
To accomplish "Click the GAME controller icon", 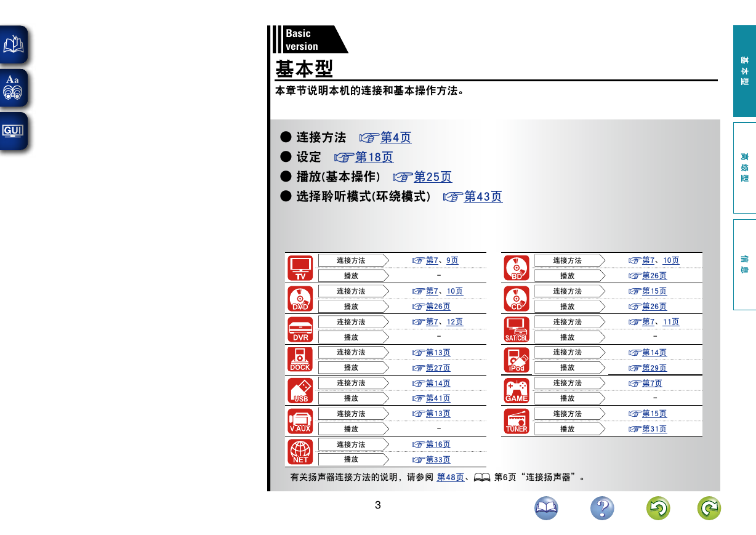I will pyautogui.click(x=517, y=390).
